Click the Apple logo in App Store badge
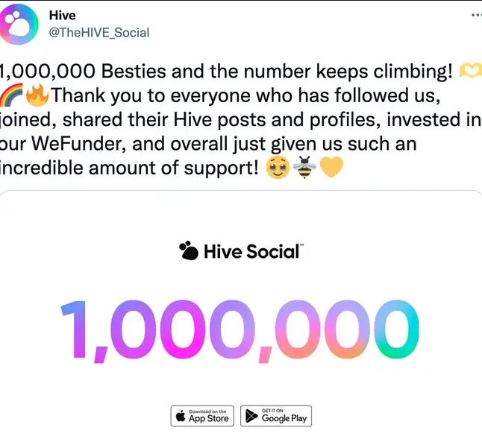 tap(181, 416)
